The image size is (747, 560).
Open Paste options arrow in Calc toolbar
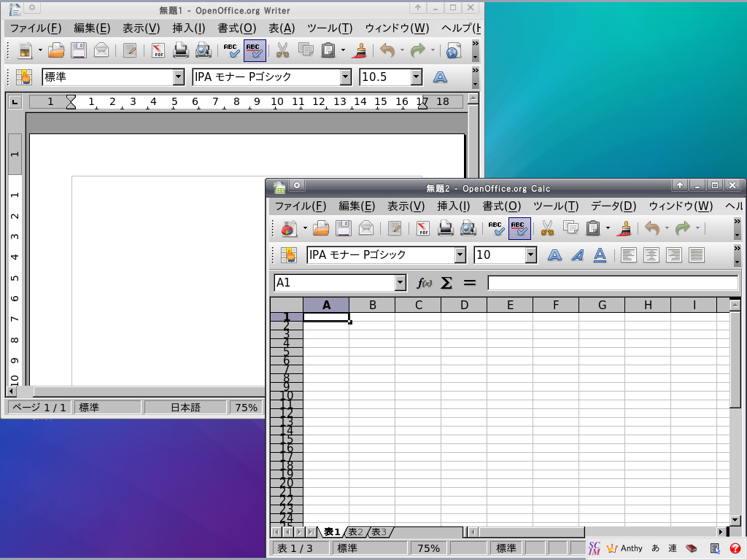coord(608,228)
